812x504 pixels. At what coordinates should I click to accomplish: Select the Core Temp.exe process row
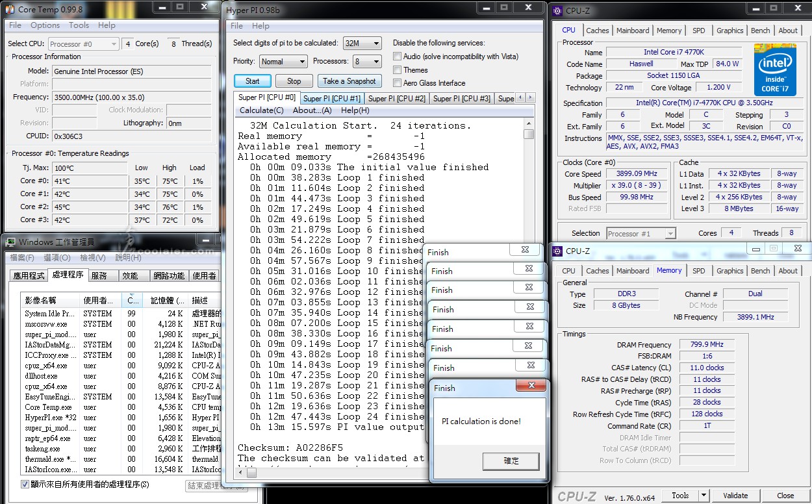(120, 407)
